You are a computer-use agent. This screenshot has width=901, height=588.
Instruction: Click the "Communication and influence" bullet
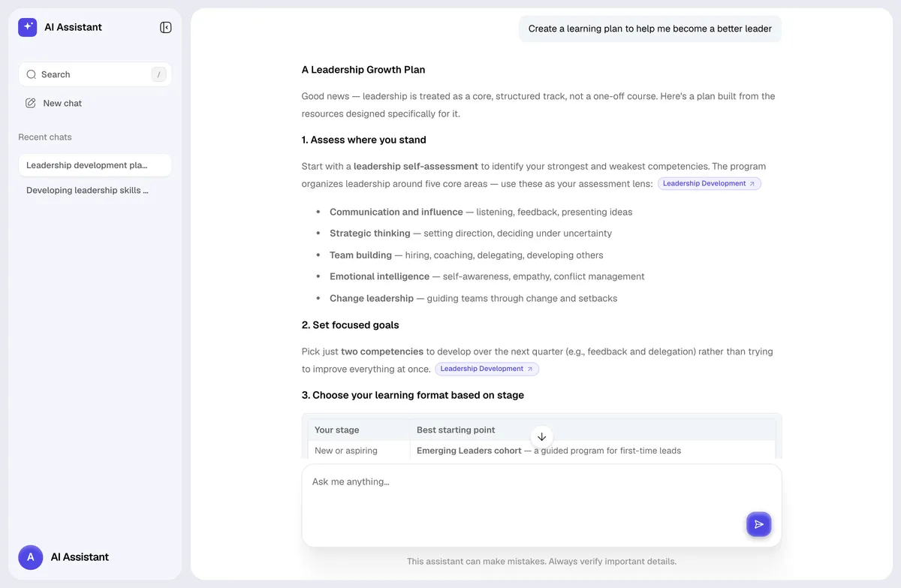click(481, 212)
